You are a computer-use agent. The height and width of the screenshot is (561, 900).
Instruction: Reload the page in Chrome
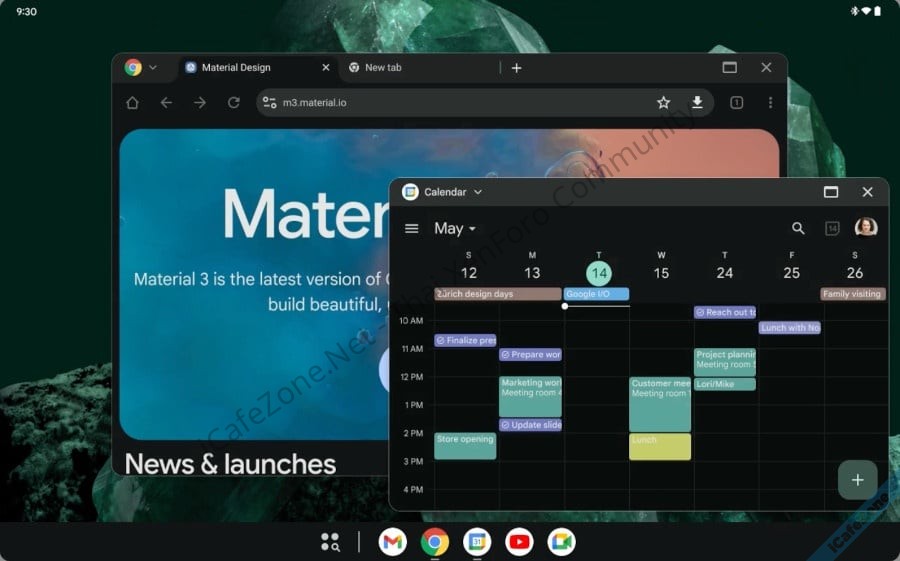pos(233,102)
